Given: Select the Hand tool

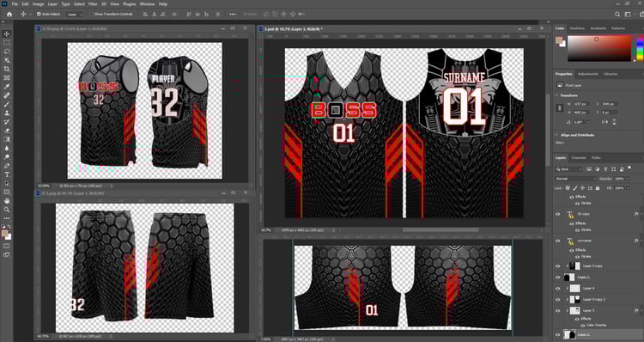Looking at the screenshot, I should [x=7, y=201].
